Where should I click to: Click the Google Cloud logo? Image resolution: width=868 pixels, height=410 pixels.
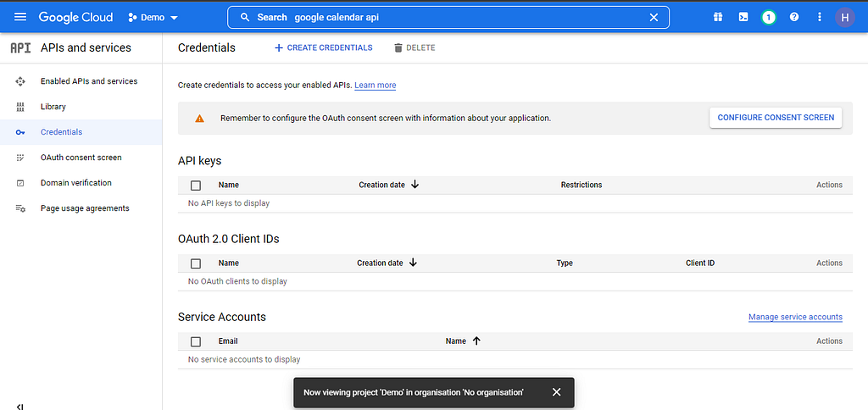75,17
